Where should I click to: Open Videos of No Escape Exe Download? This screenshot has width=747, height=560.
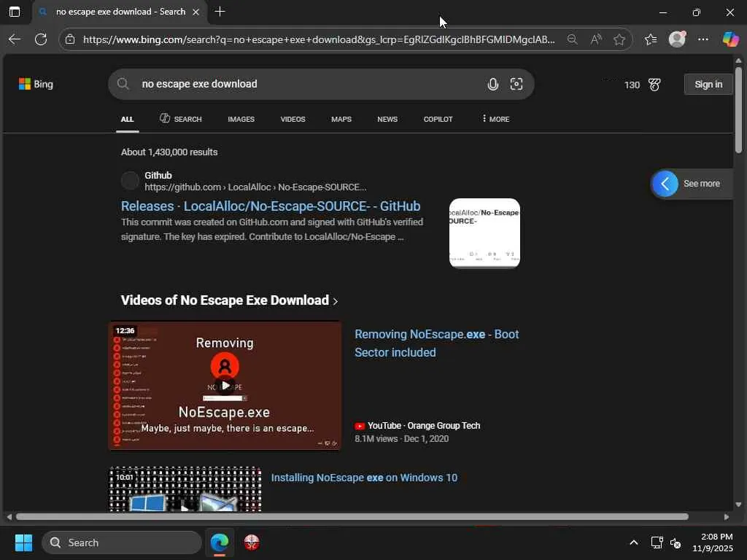(x=229, y=300)
